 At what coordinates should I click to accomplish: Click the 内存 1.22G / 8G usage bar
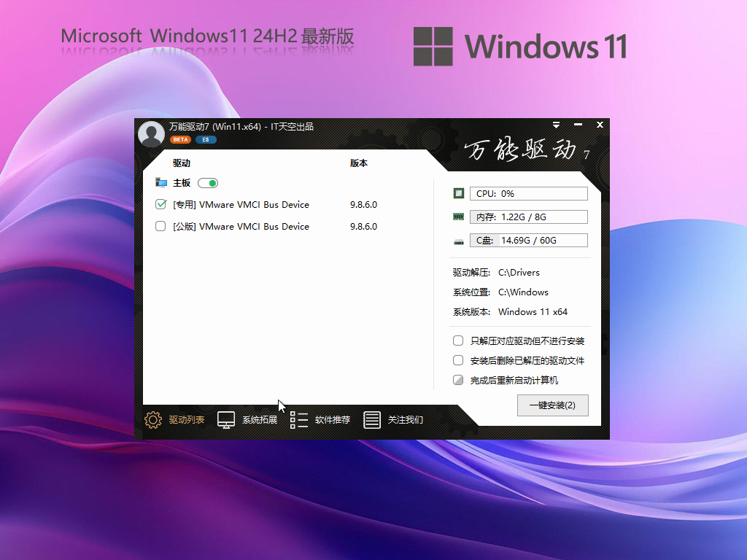529,217
